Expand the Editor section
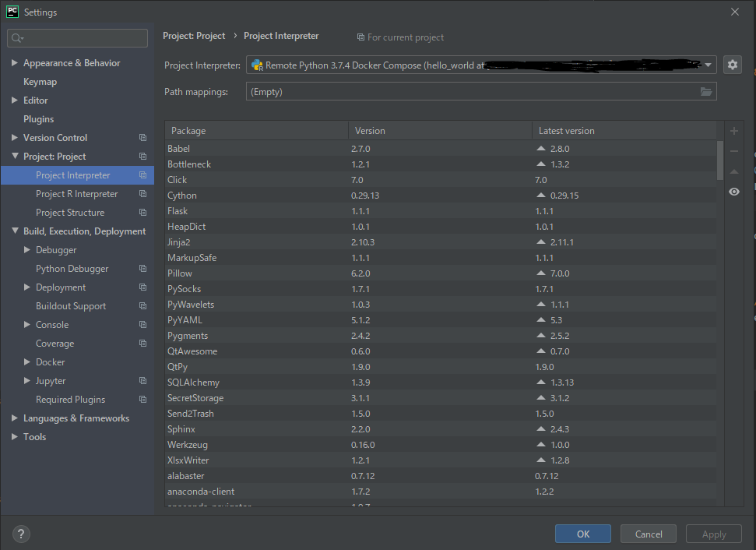This screenshot has height=550, width=756. point(15,100)
